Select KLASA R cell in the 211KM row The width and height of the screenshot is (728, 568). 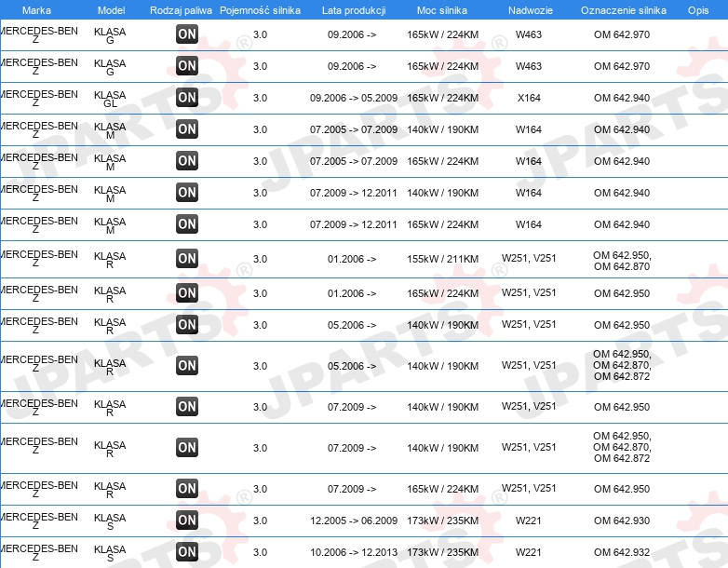tap(110, 260)
